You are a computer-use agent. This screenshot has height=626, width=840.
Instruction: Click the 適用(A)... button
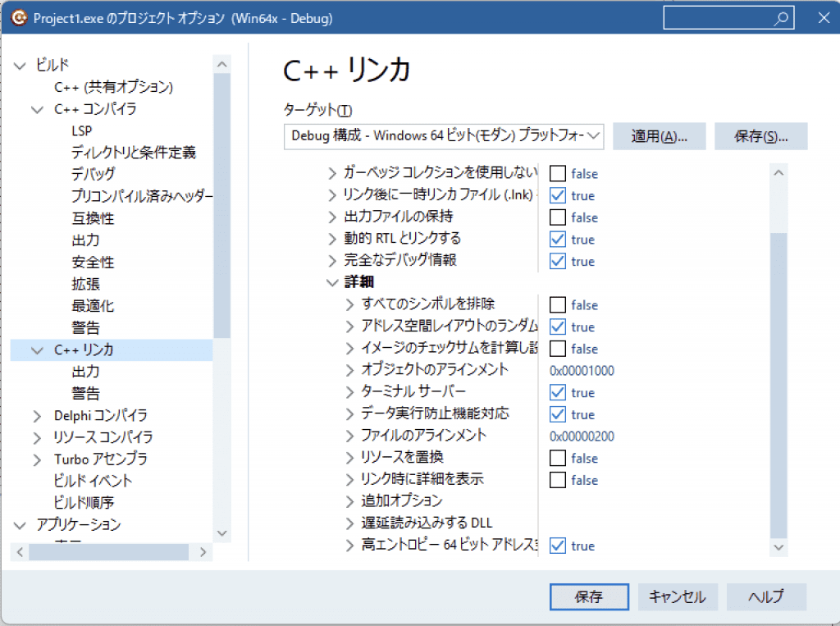[x=660, y=136]
